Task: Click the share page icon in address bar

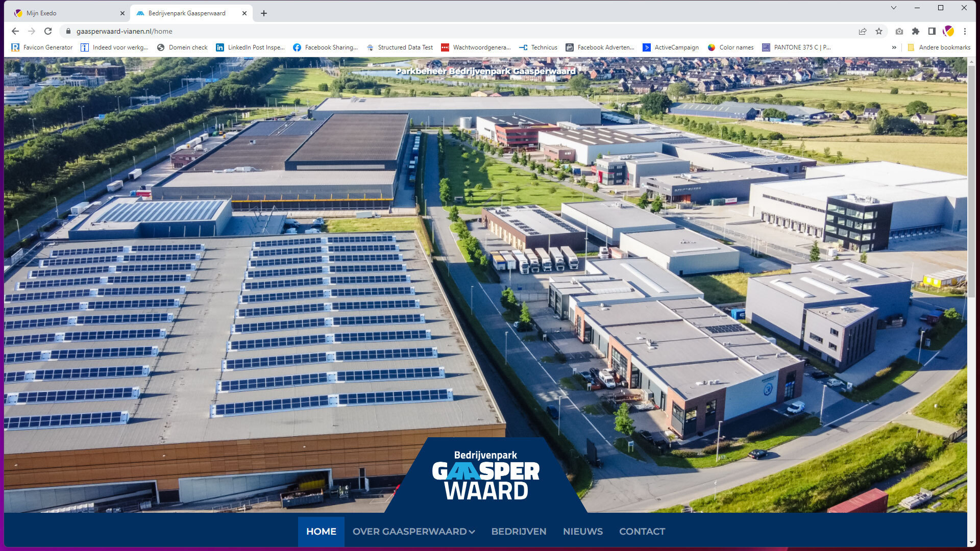Action: click(x=863, y=31)
